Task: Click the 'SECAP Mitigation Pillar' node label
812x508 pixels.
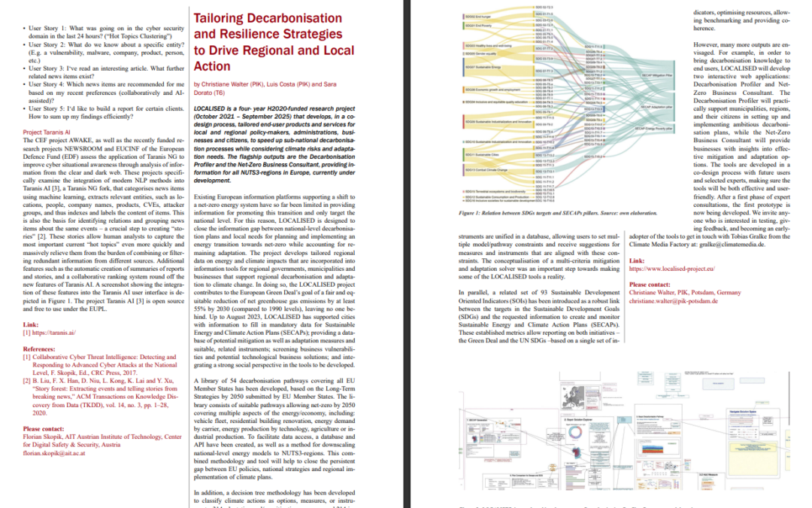Action: 657,76
